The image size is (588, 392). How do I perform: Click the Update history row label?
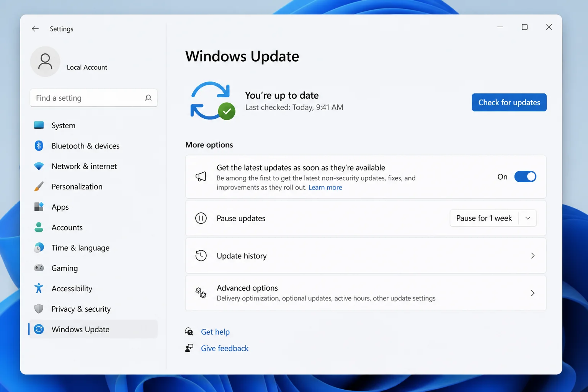242,256
